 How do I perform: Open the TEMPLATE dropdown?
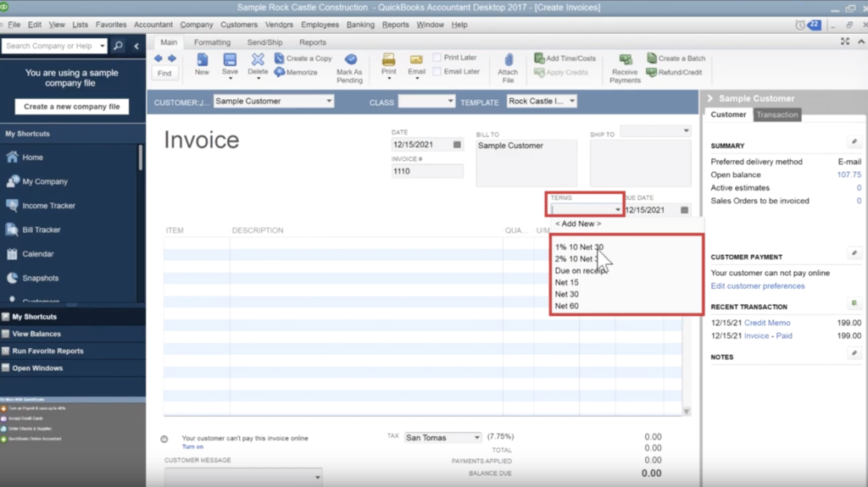pyautogui.click(x=572, y=102)
